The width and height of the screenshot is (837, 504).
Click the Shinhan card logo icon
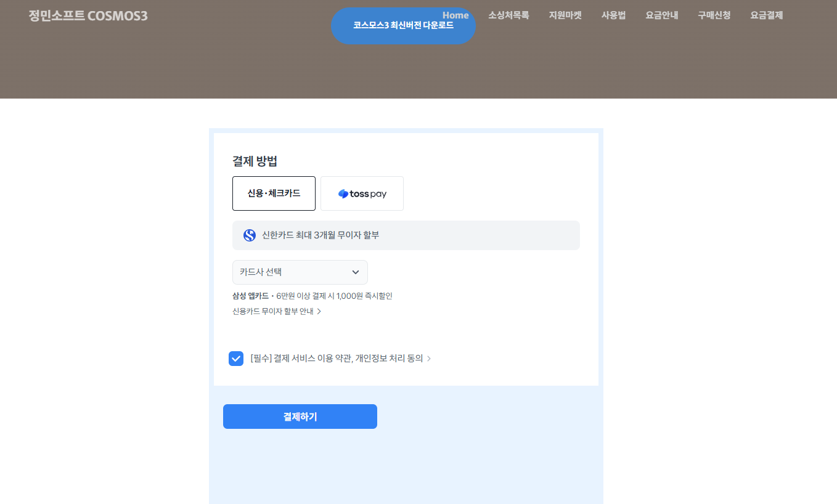tap(250, 235)
